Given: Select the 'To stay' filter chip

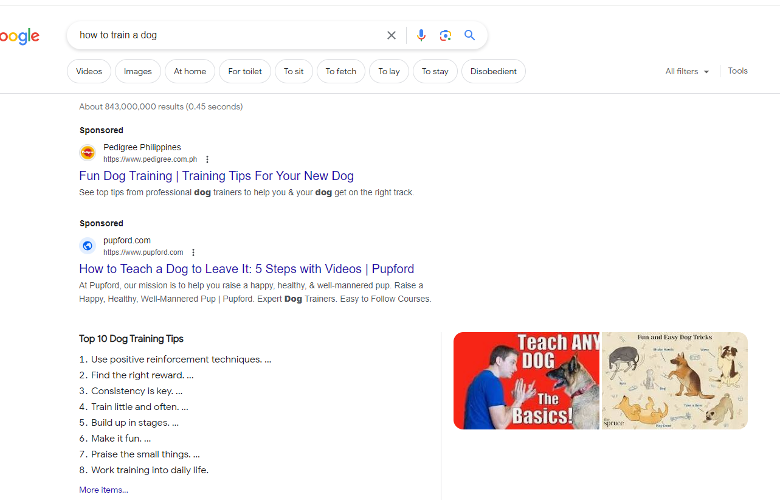Looking at the screenshot, I should (x=435, y=71).
